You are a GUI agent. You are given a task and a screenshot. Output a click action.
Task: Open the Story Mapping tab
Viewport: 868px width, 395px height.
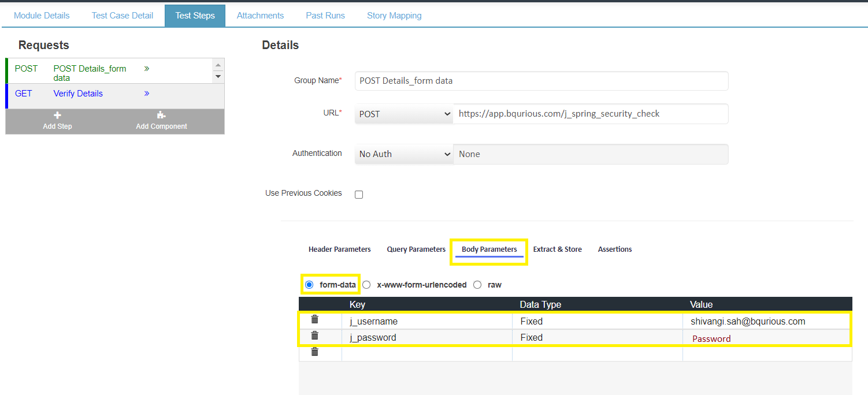point(394,16)
